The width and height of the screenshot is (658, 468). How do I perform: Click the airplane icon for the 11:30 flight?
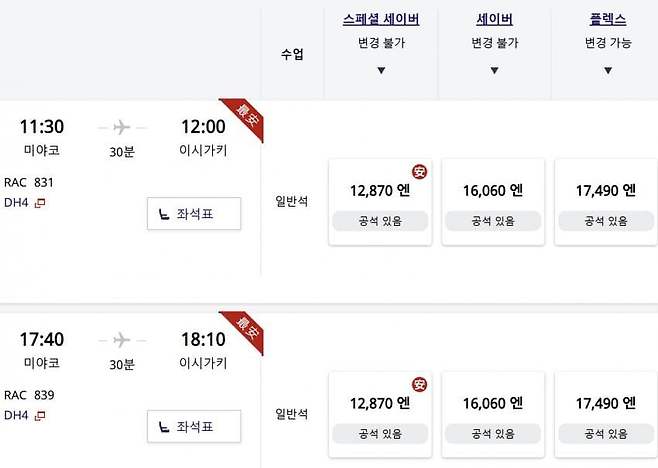pyautogui.click(x=122, y=127)
